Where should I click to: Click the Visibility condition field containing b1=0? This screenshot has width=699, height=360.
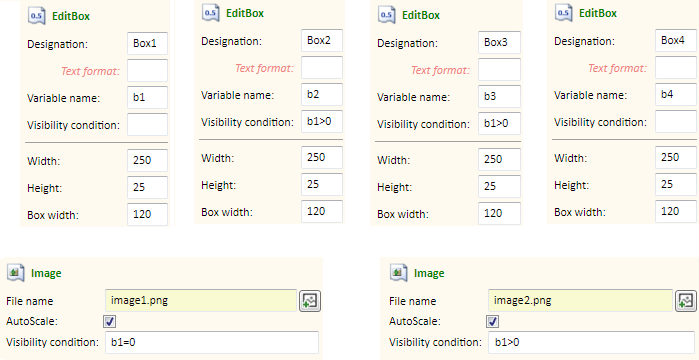point(212,342)
